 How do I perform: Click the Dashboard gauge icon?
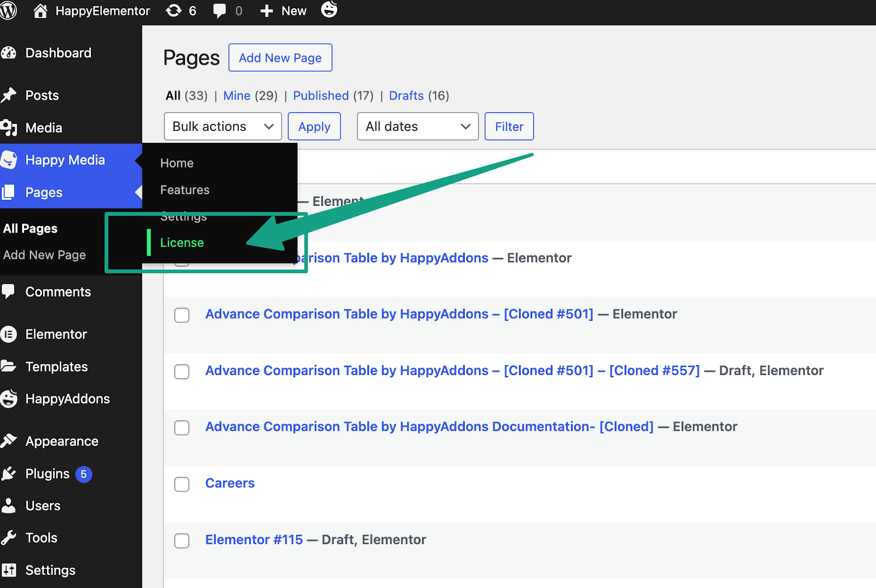point(9,53)
